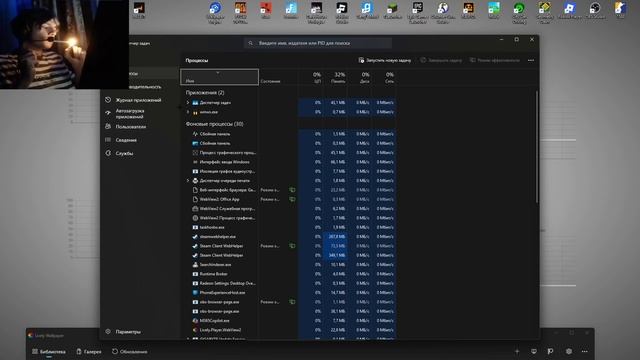Switch to Lively Wallpaper Галерея tab
The image size is (640, 360).
pyautogui.click(x=89, y=351)
